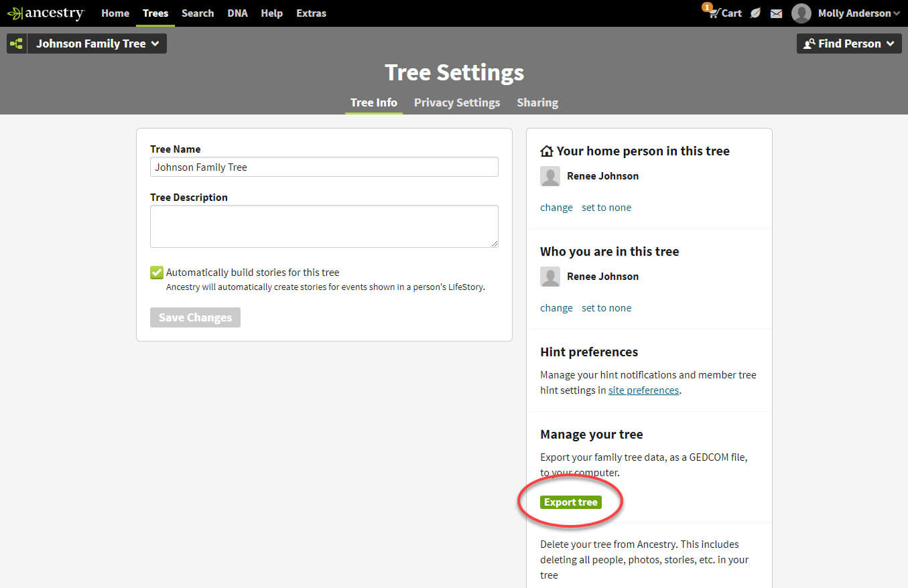Click change under Your home person

coord(556,208)
